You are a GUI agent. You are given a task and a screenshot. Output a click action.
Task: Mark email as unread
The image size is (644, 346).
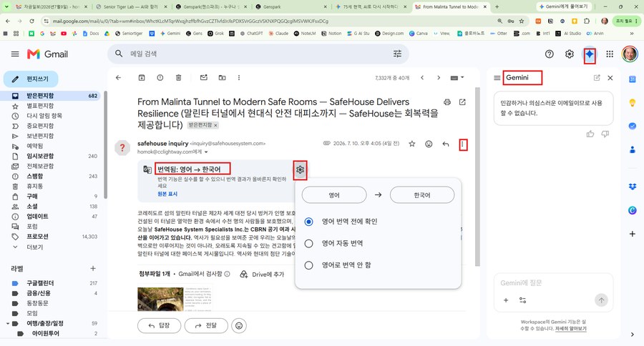(x=204, y=78)
